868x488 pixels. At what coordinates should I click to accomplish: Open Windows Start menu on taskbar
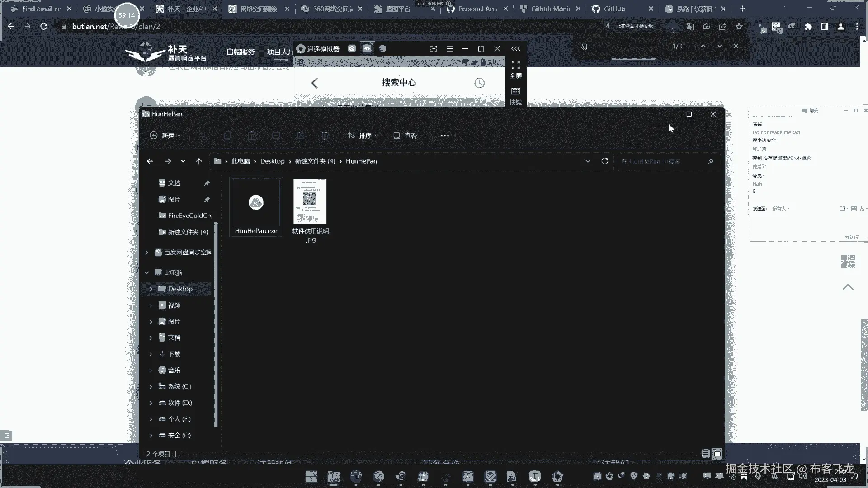coord(311,476)
